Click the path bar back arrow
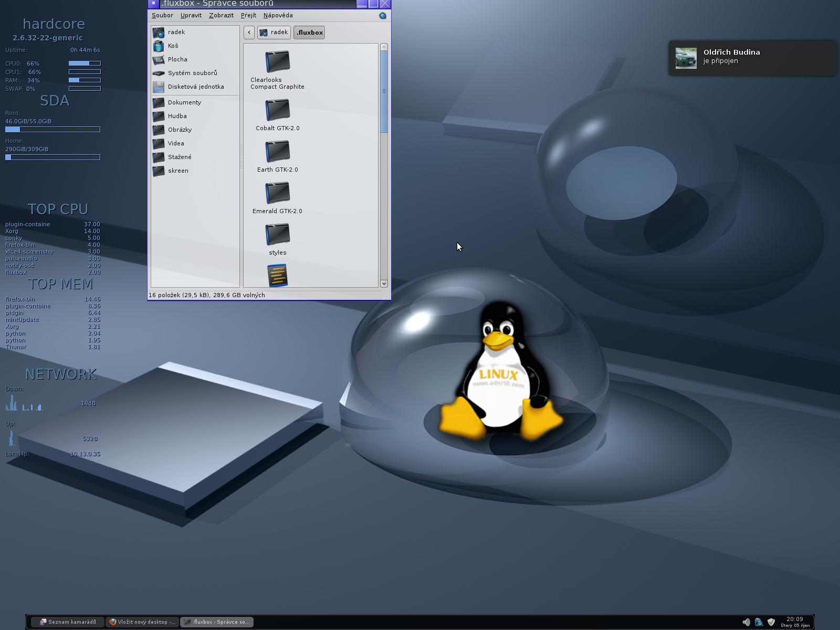The image size is (840, 630). point(249,33)
